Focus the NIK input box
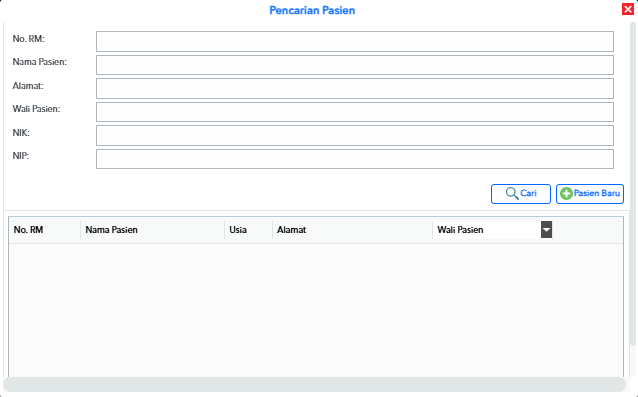Screen dimensions: 638x397 [355, 135]
